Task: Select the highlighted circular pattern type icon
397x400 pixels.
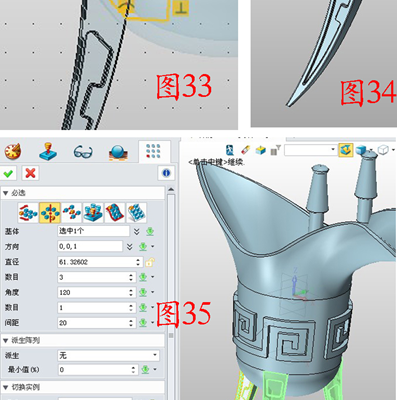Action: [x=50, y=212]
